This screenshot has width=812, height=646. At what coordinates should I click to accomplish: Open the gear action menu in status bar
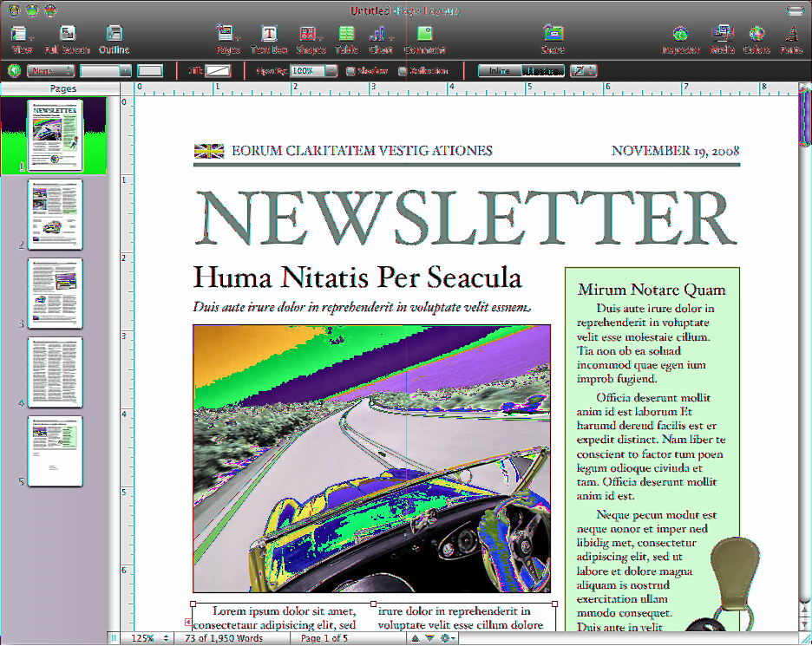click(448, 638)
